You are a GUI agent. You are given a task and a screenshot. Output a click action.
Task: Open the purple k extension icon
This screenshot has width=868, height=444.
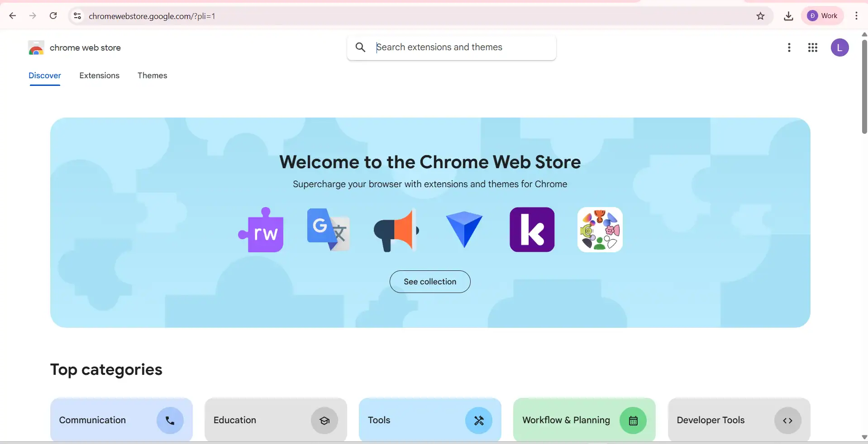[532, 230]
